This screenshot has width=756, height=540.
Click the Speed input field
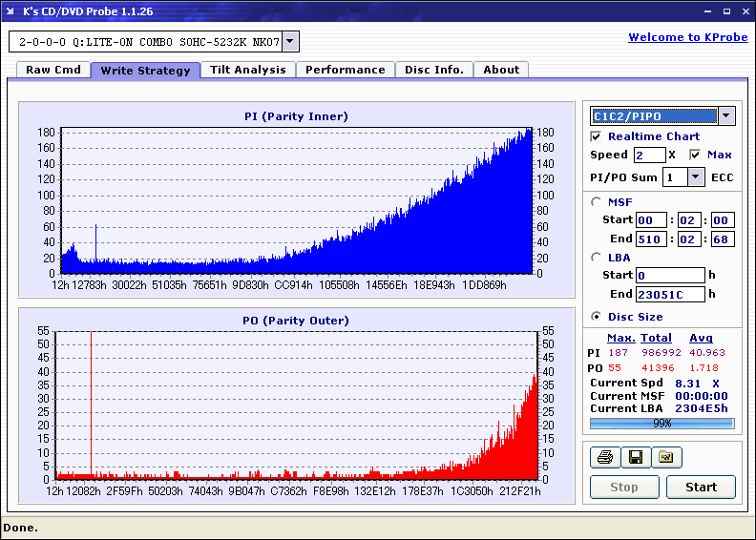(x=649, y=155)
